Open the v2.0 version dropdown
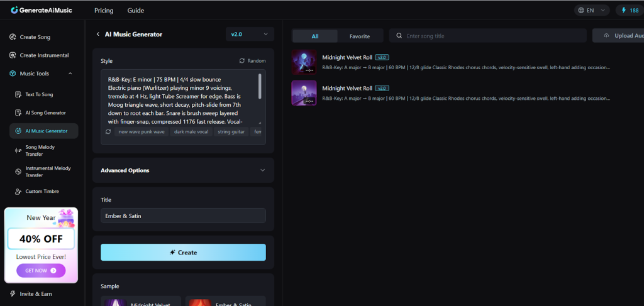The height and width of the screenshot is (306, 644). [x=250, y=34]
